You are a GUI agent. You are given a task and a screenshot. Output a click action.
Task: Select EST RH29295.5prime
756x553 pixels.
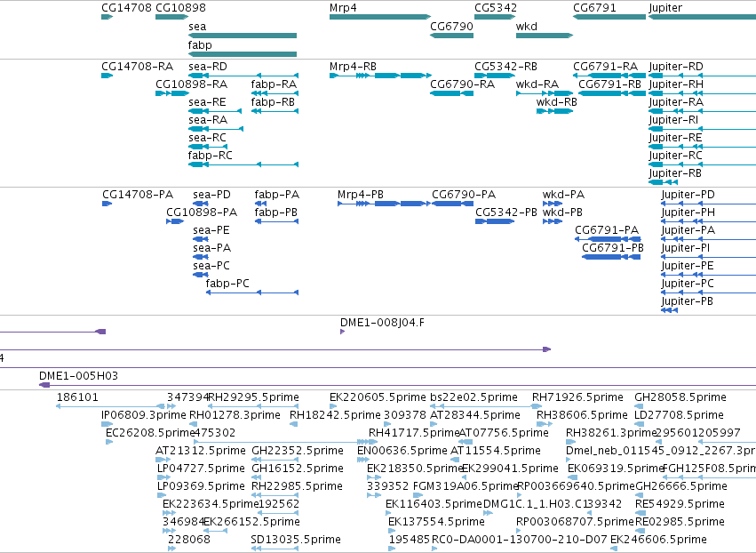(x=253, y=406)
